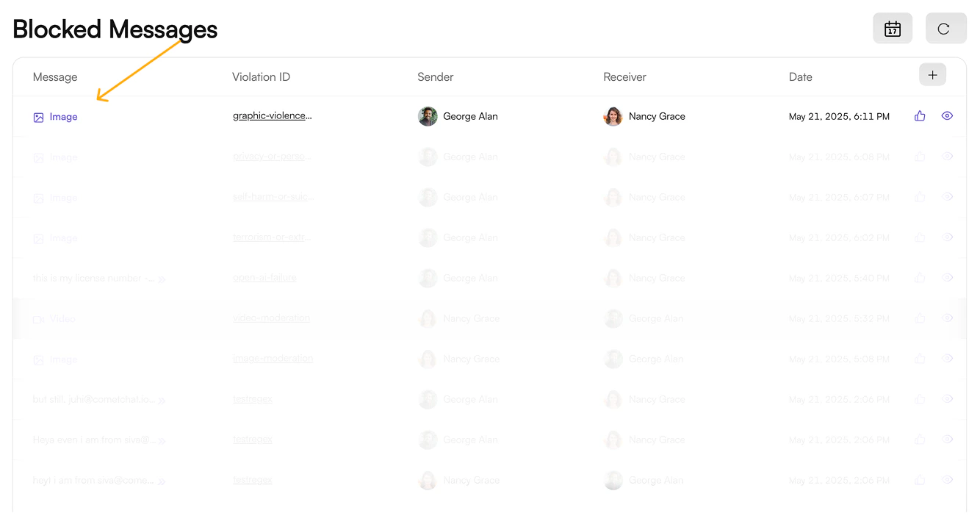
Task: Click the eye icon on privacy-or-perso… row
Action: (947, 157)
